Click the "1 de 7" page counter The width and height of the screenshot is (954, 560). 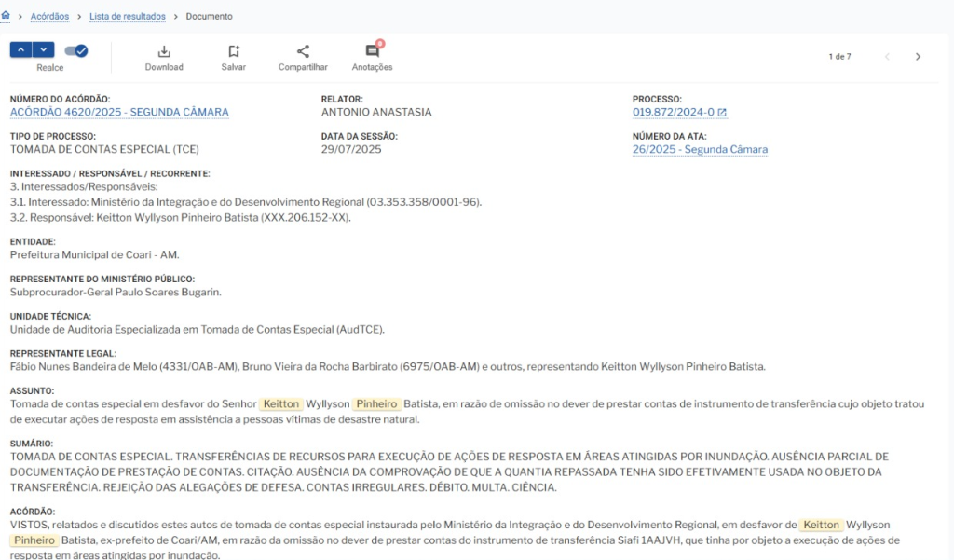coord(839,57)
